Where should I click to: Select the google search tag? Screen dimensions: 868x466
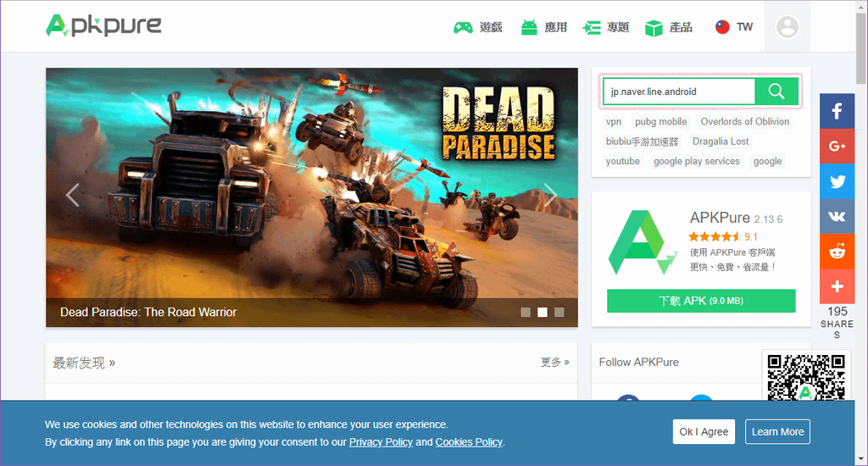tap(768, 161)
